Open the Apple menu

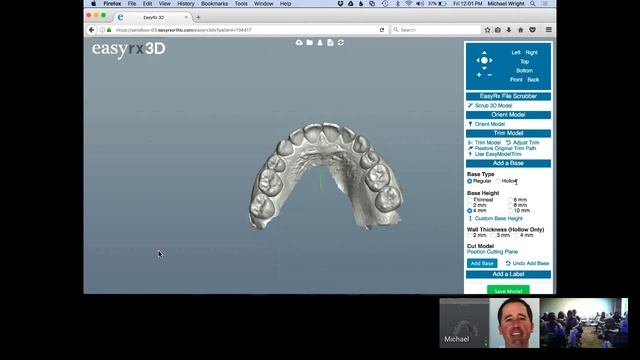tap(93, 3)
